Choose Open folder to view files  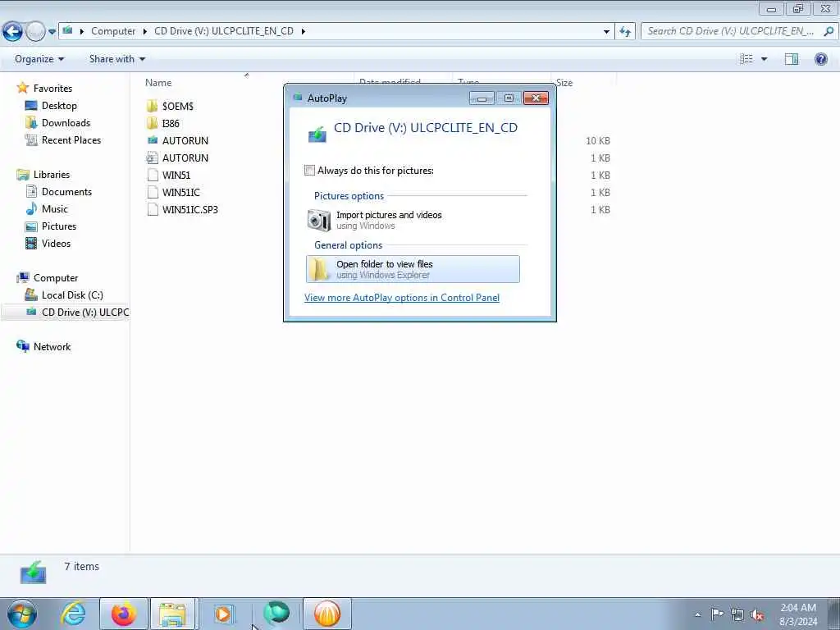tap(413, 269)
